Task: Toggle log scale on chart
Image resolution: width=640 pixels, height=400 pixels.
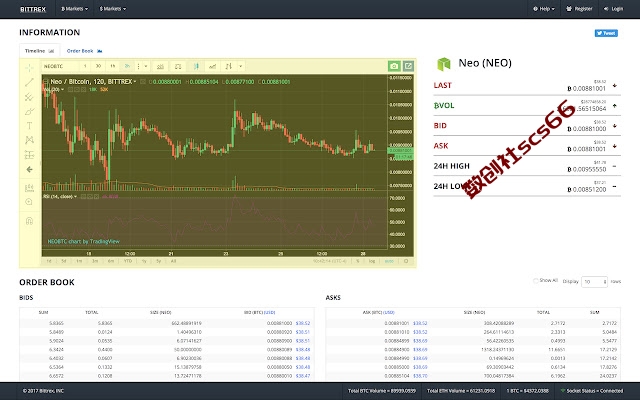Action: click(372, 261)
